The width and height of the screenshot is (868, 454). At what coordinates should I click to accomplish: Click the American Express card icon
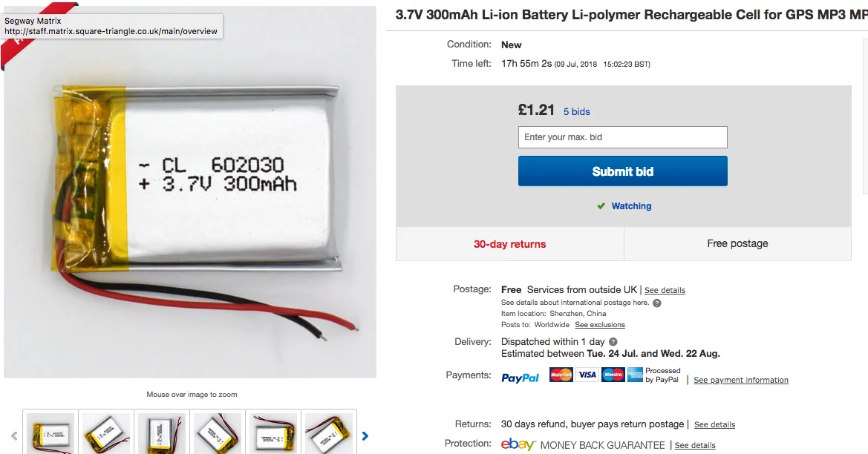click(x=635, y=375)
